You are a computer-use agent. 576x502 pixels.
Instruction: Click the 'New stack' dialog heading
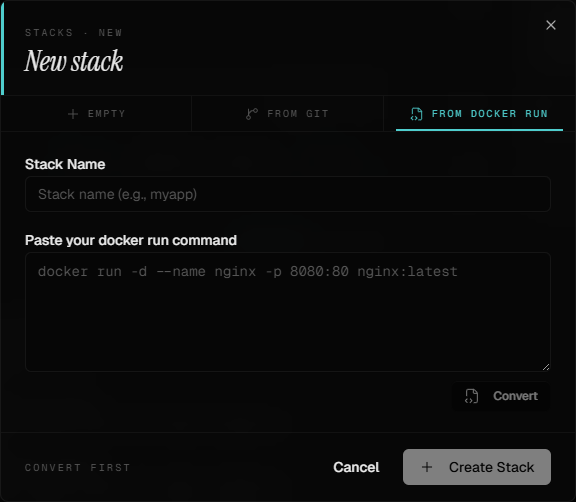[x=73, y=61]
